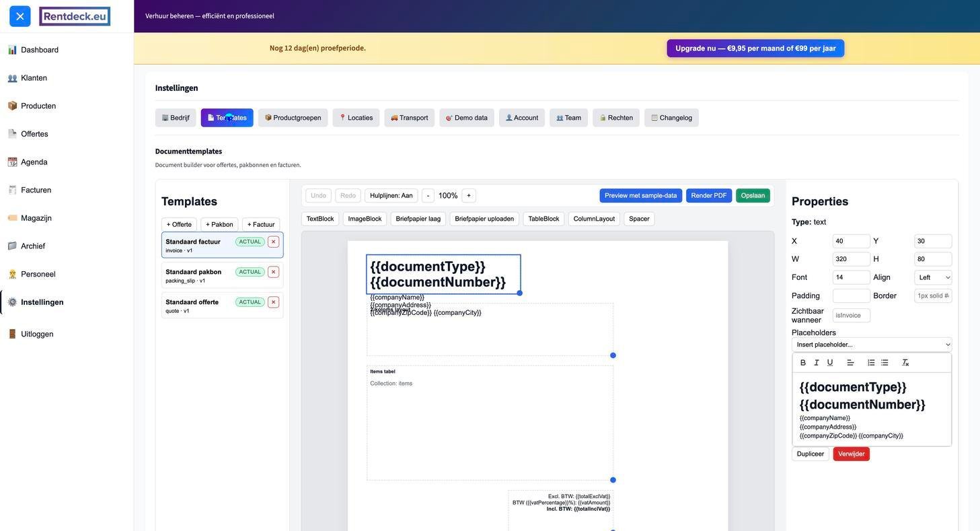Click the Render PDF button

point(708,196)
